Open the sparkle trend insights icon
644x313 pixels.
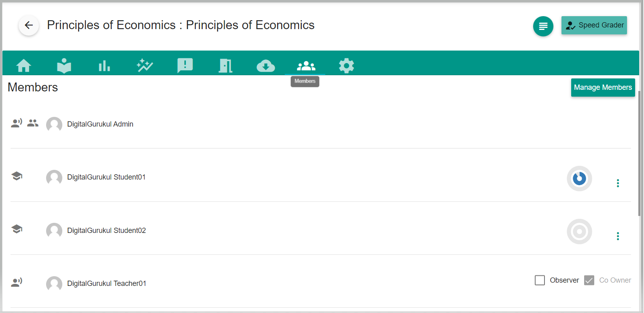click(145, 66)
